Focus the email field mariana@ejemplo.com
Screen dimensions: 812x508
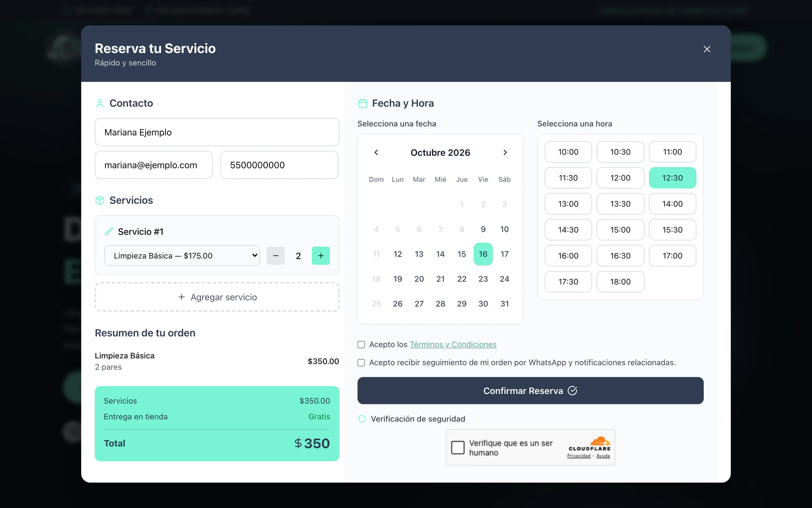point(154,165)
